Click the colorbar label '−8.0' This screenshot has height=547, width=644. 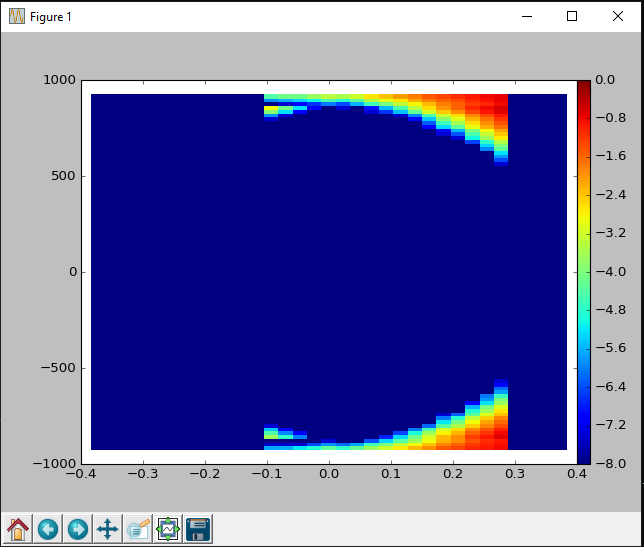tap(611, 464)
